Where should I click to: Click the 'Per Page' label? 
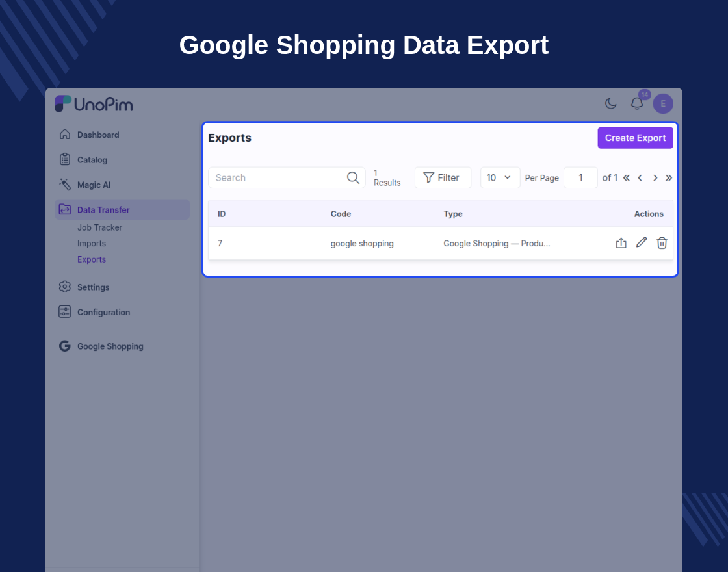(x=542, y=178)
